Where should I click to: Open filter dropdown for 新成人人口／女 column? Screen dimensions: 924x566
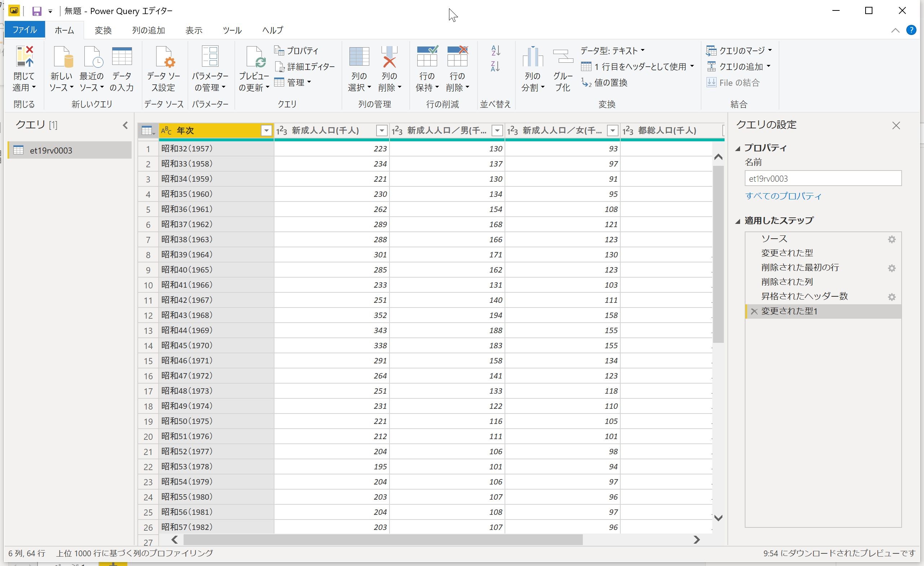613,131
